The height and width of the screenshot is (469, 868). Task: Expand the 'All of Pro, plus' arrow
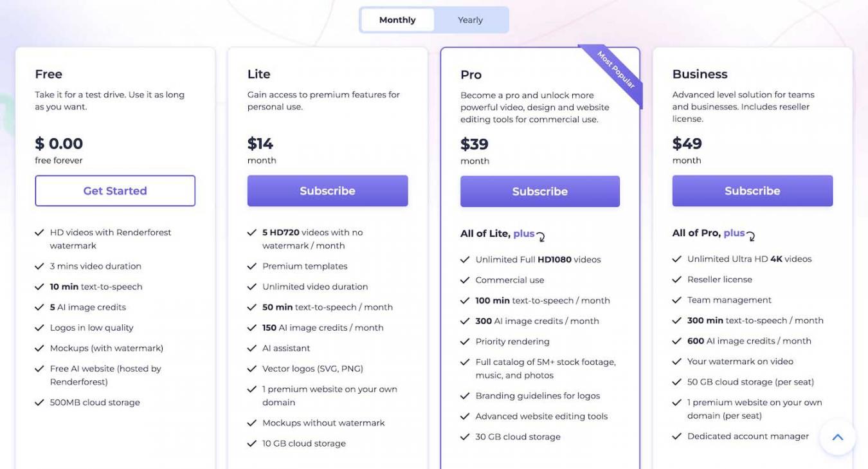[x=751, y=235]
